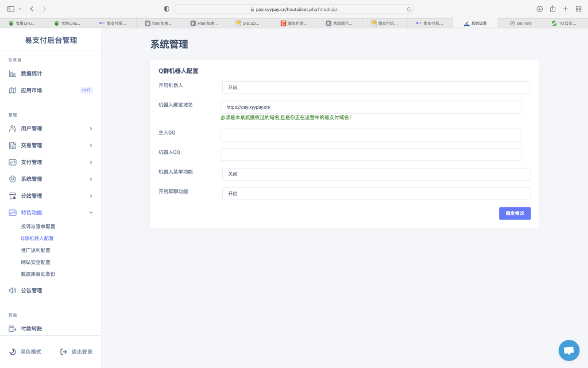Click the 确定修改 confirm button

tap(514, 213)
